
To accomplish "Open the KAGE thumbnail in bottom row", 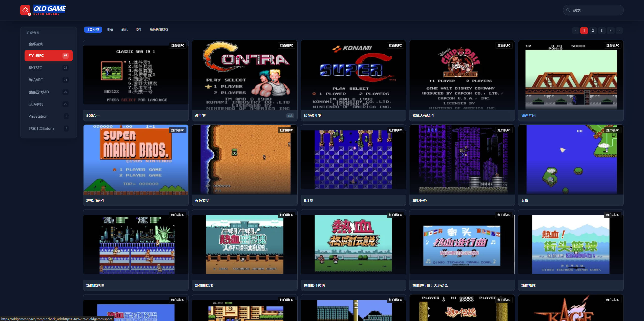I will 571,308.
